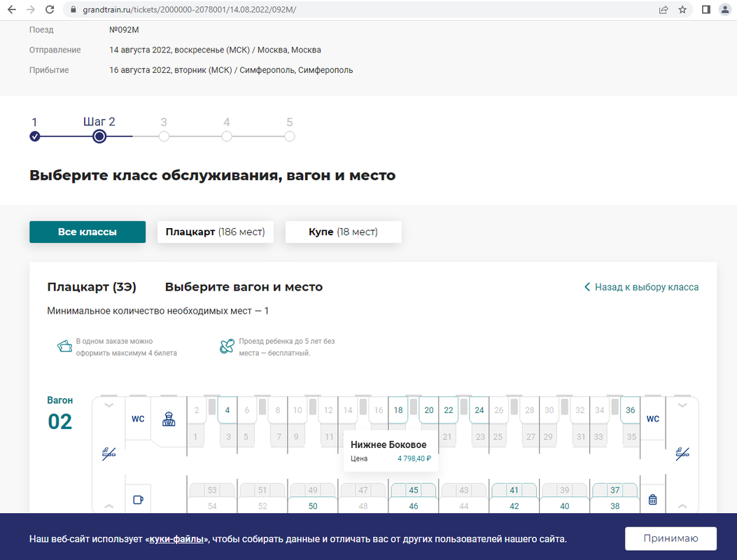The width and height of the screenshot is (737, 560).
Task: Click train number №092М
Action: 124,29
